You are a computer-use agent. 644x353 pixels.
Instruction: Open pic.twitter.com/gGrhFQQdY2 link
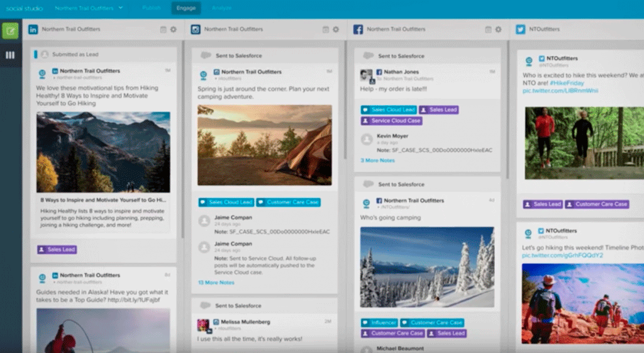click(562, 255)
